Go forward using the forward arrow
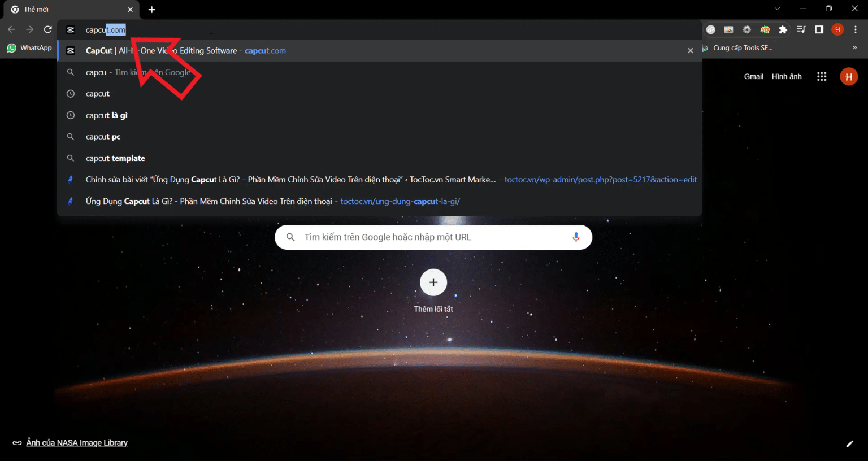868x461 pixels. pyautogui.click(x=30, y=29)
